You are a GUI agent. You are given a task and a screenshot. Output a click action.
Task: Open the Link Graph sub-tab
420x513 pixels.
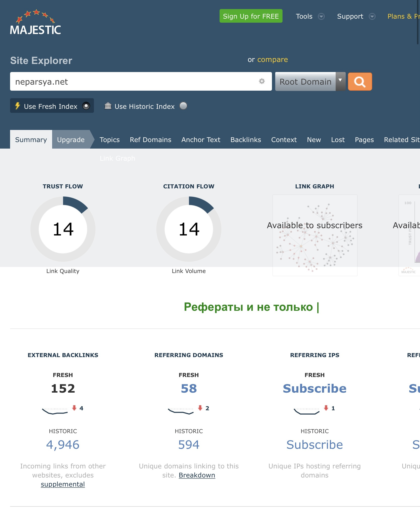coord(117,158)
